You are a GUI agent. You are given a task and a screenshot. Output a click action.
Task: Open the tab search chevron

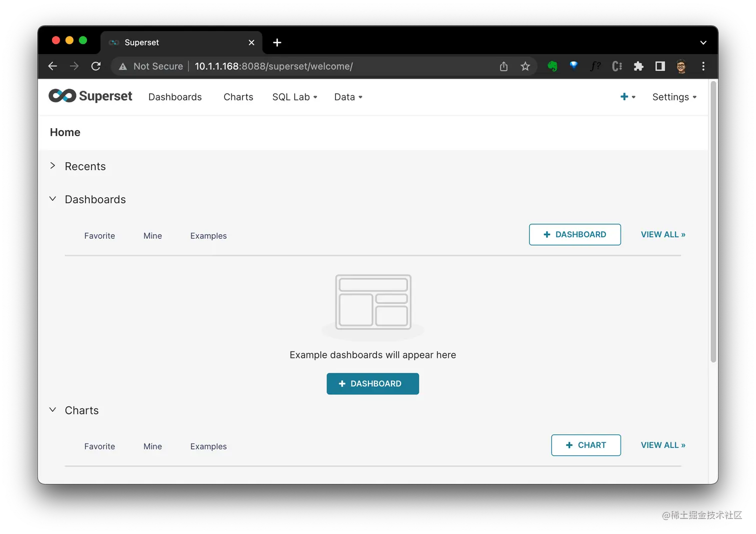pyautogui.click(x=703, y=43)
